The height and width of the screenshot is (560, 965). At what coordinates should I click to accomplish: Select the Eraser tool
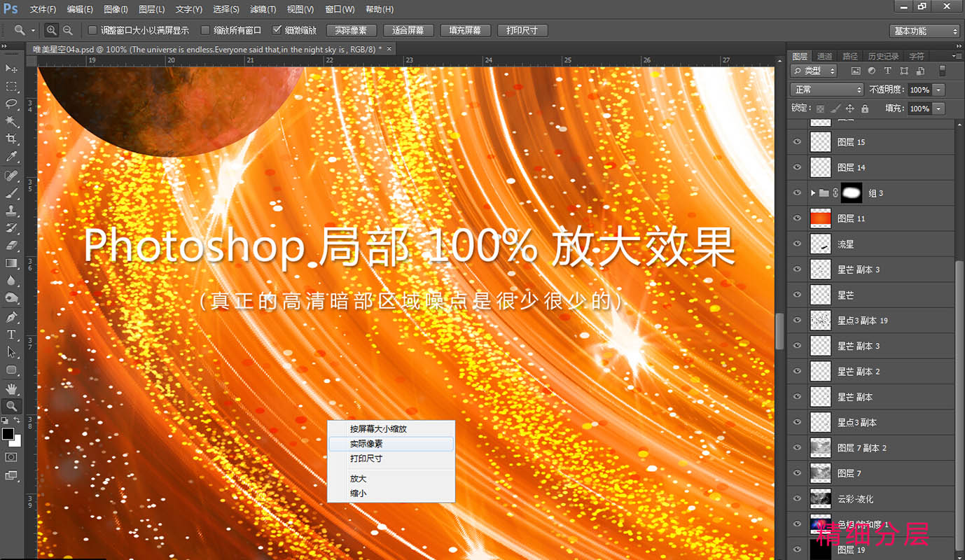(11, 246)
